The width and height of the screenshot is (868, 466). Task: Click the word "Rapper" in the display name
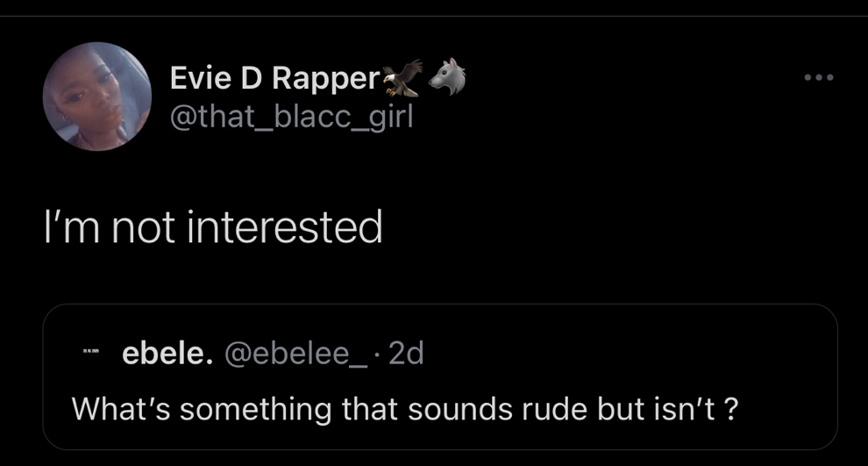(324, 79)
